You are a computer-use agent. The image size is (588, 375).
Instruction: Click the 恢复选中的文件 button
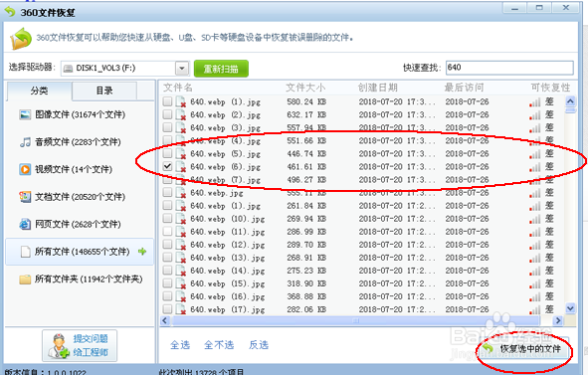point(525,349)
